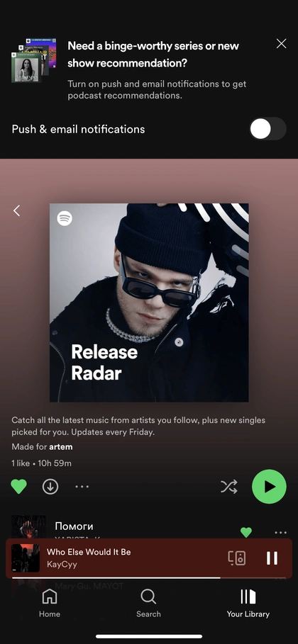The height and width of the screenshot is (644, 298).
Task: Play the Release Radar playlist
Action: pos(269,487)
